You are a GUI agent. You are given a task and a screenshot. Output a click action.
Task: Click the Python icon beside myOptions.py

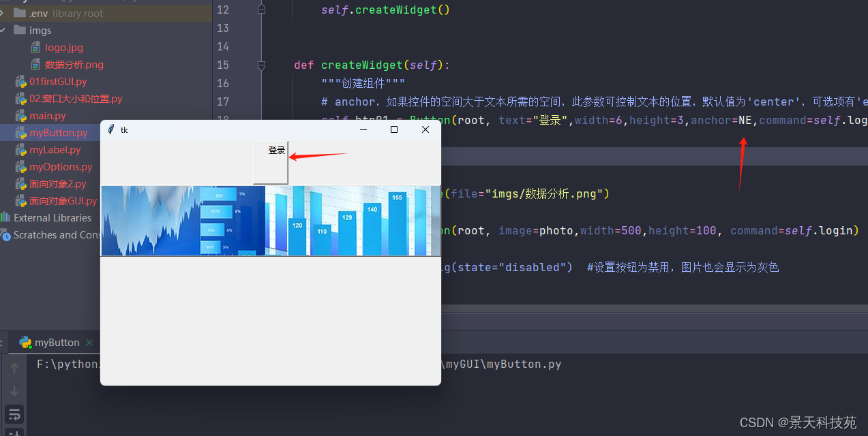(20, 167)
